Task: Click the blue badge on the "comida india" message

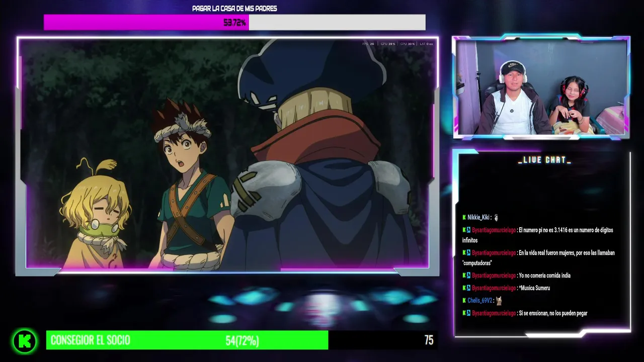Action: pos(469,275)
